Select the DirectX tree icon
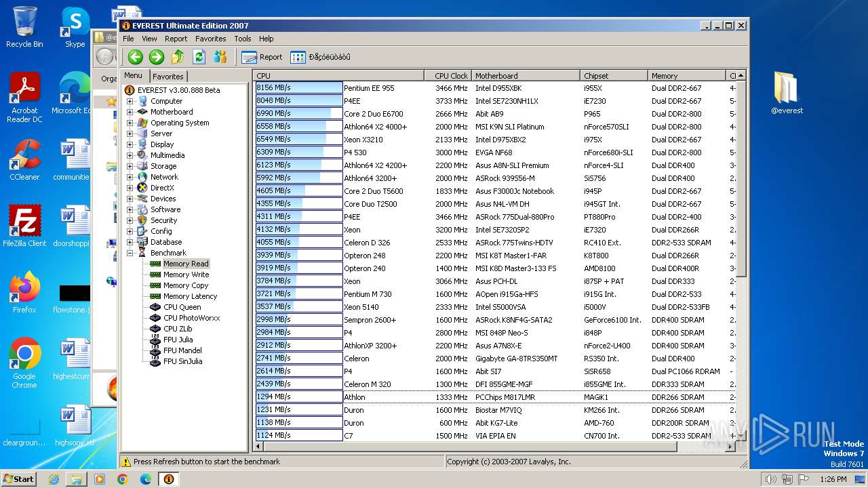 tap(142, 188)
